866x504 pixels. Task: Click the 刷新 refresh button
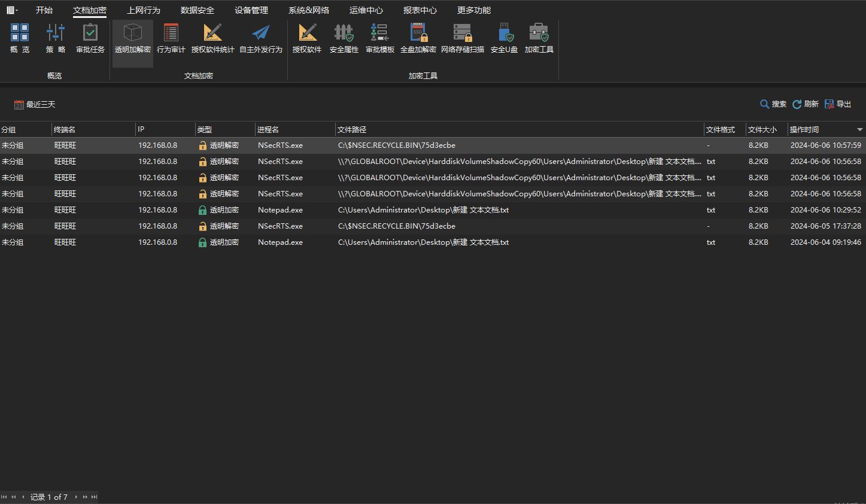[806, 104]
